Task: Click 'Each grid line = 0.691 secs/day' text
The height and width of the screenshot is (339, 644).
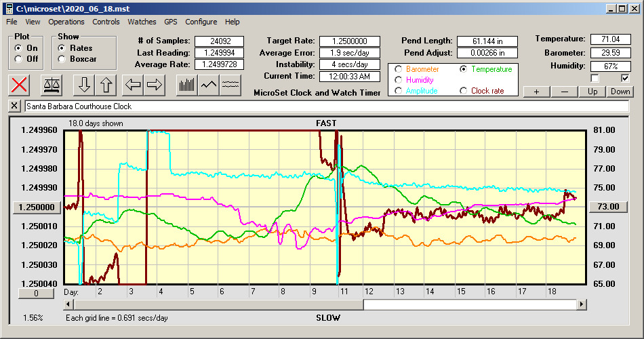Action: pos(117,317)
